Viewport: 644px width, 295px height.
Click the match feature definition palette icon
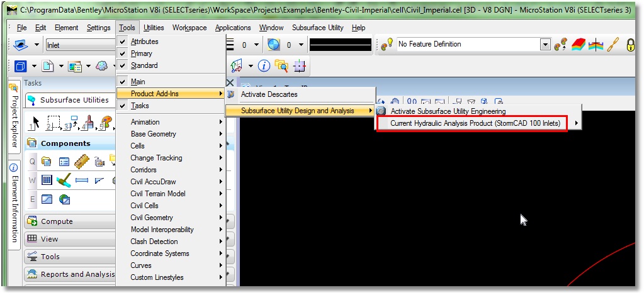tap(560, 45)
